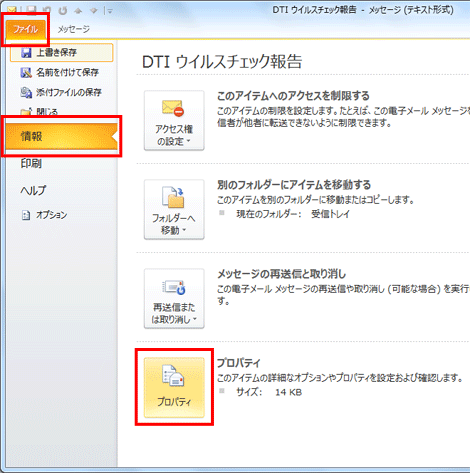
Task: Open the アクセス権の設定 dropdown button
Action: click(174, 121)
